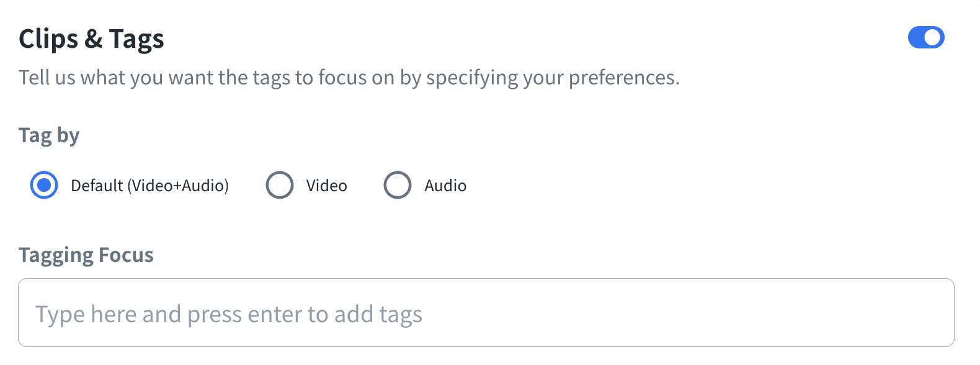Click the "Type here and press enter" placeholder
980x365 pixels.
[x=228, y=314]
